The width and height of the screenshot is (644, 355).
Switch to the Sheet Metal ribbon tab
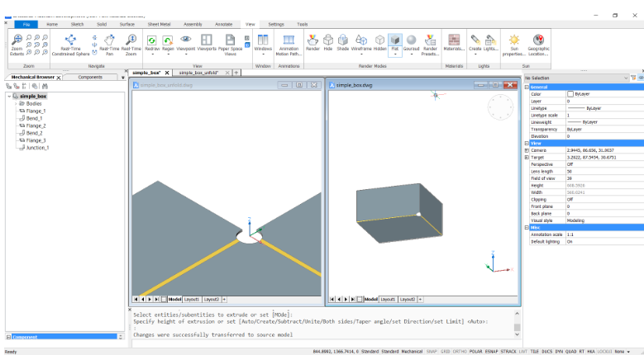[157, 25]
